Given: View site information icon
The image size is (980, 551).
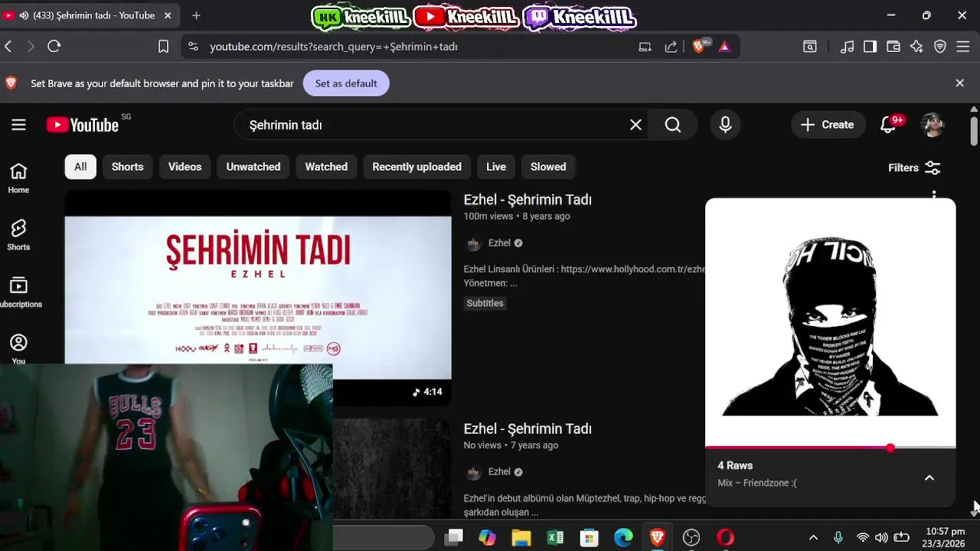Looking at the screenshot, I should [193, 47].
